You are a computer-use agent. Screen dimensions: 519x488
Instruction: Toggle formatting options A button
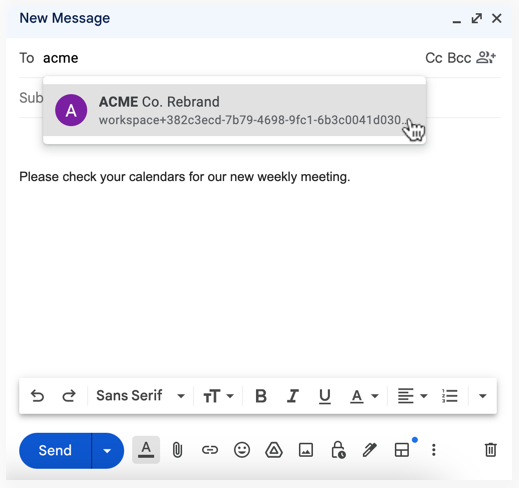pyautogui.click(x=146, y=450)
